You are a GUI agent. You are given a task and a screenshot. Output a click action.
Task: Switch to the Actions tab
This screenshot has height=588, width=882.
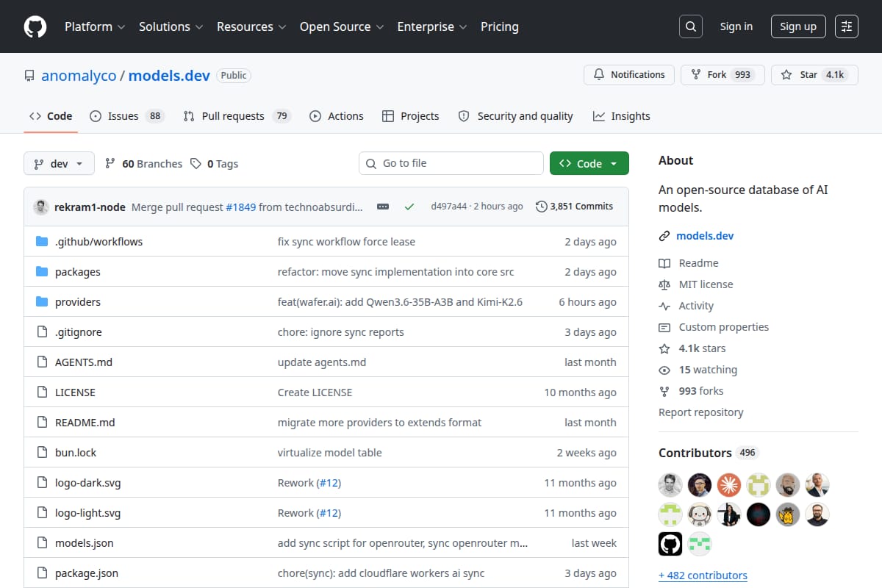337,116
